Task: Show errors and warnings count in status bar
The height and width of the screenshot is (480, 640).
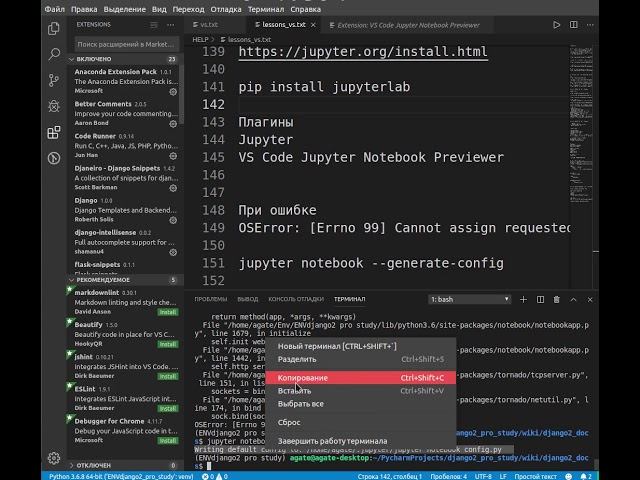Action: [215, 476]
